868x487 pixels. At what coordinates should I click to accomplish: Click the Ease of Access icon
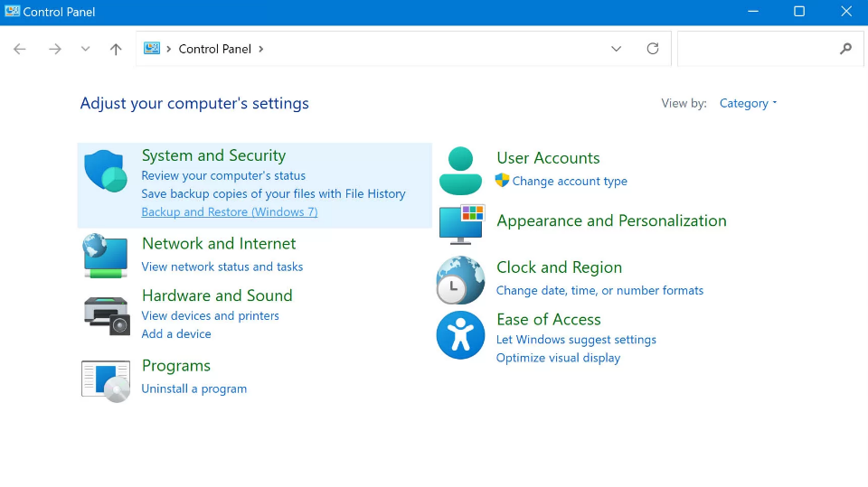tap(461, 335)
